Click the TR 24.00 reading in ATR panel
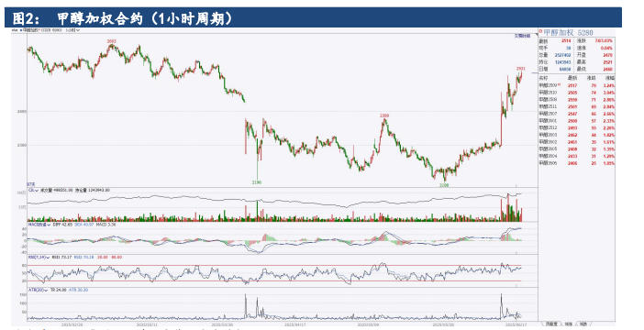This screenshot has height=330, width=644. point(59,290)
